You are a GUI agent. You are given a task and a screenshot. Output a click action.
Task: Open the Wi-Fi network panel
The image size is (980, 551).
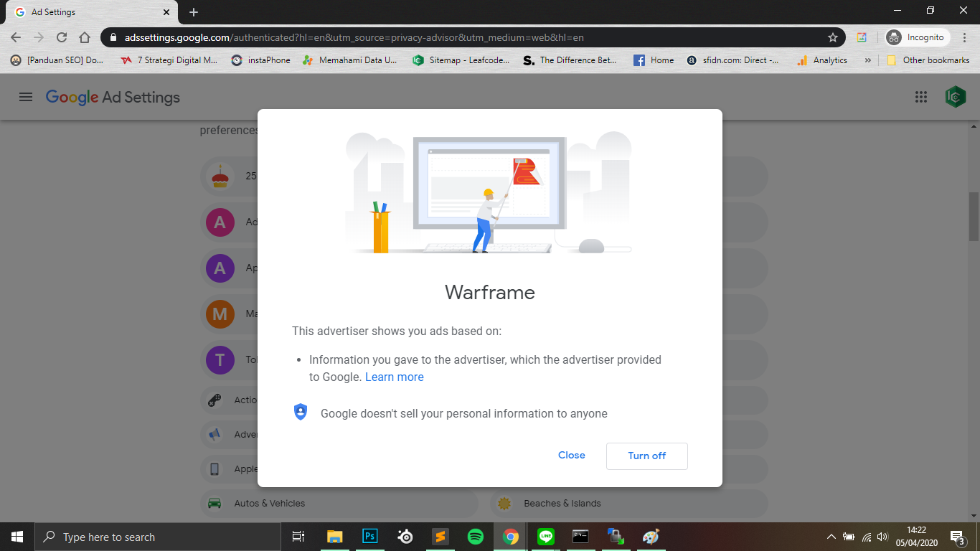point(867,537)
